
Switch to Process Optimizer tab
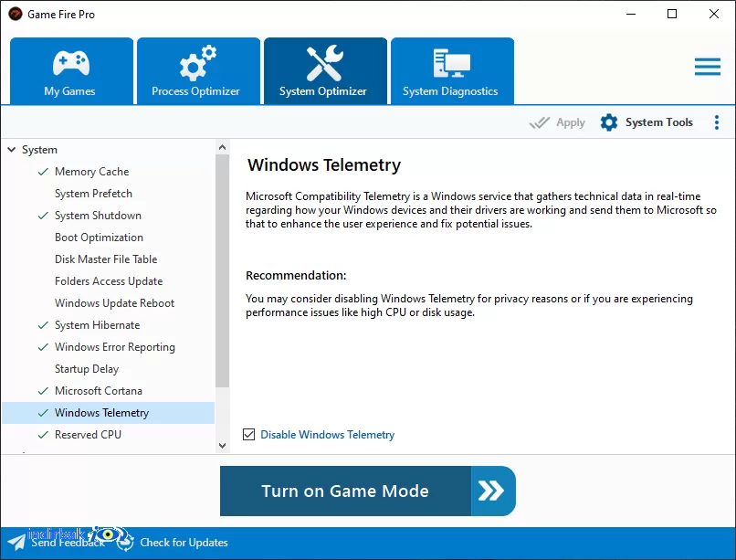(198, 71)
